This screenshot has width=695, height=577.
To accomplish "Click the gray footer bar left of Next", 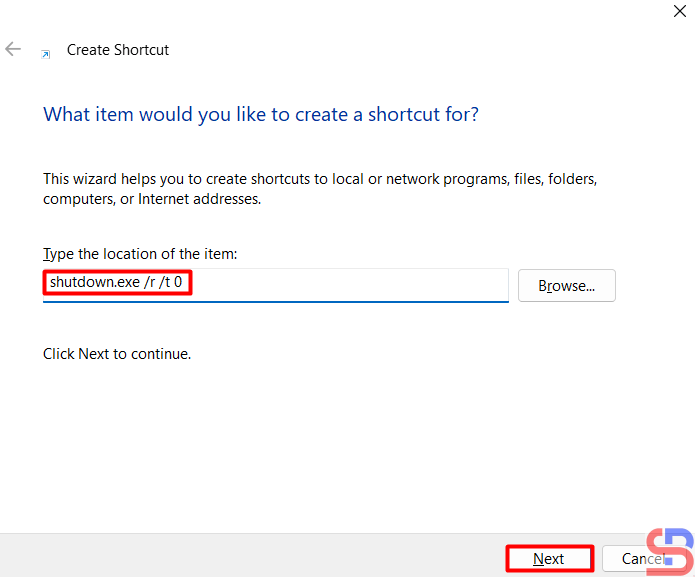I will 250,556.
